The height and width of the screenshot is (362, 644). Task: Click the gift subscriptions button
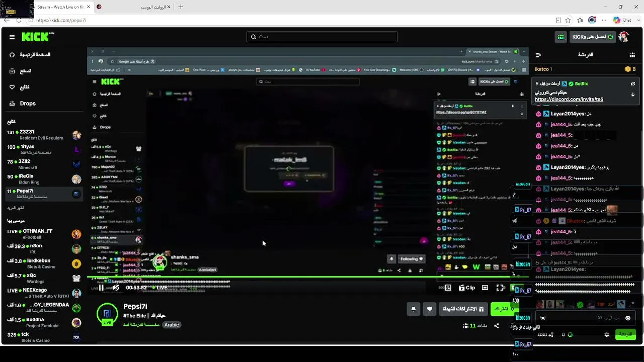coord(463,309)
